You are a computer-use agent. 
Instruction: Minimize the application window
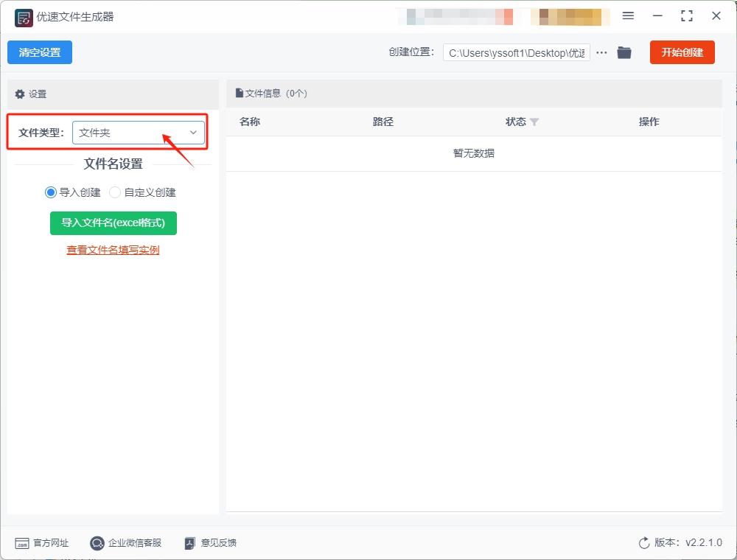[657, 16]
